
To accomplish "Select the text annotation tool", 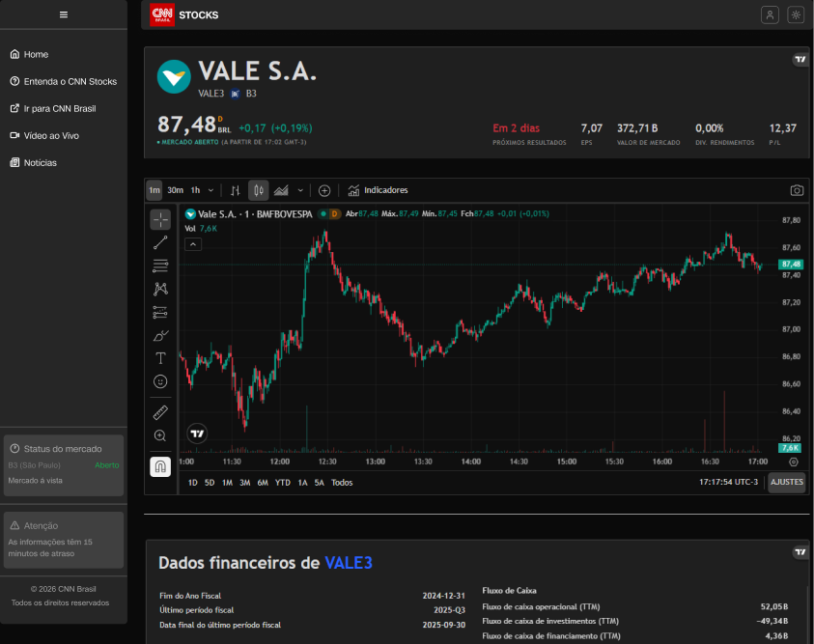I will click(x=160, y=358).
